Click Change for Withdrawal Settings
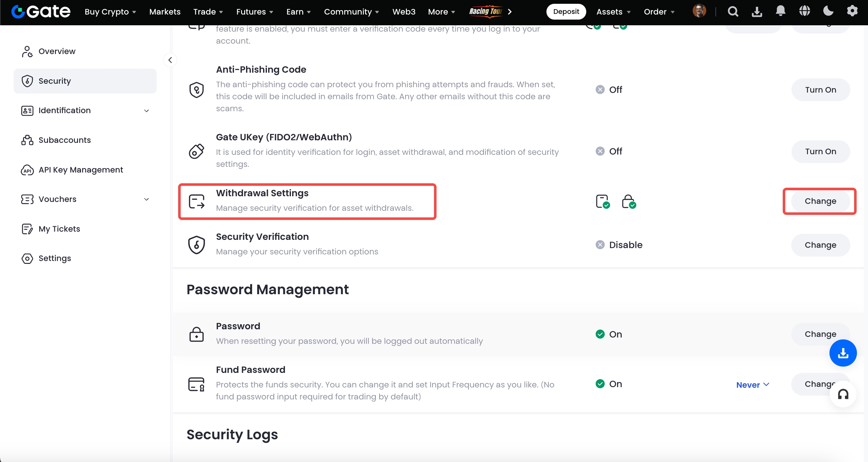 tap(820, 201)
